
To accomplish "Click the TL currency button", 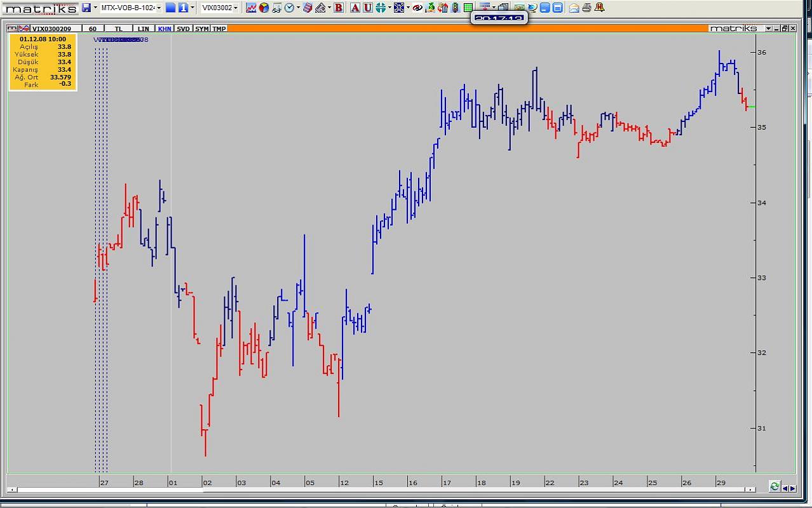I will coord(119,29).
